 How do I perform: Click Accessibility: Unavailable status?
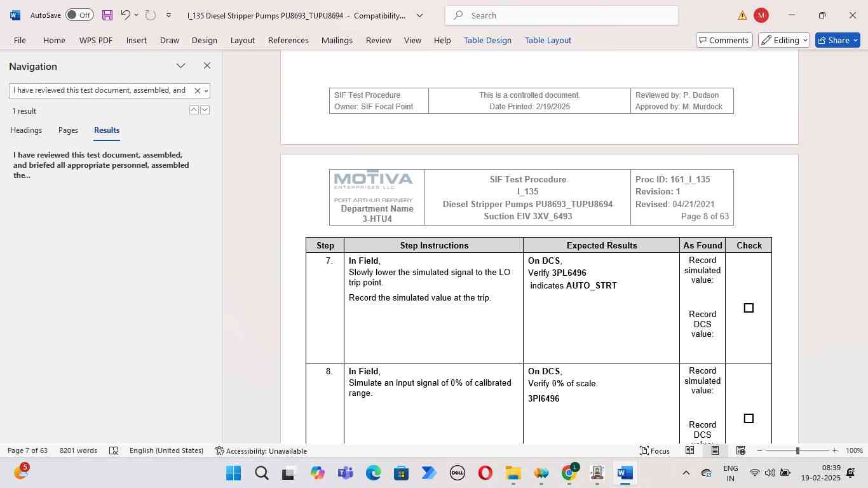261,451
